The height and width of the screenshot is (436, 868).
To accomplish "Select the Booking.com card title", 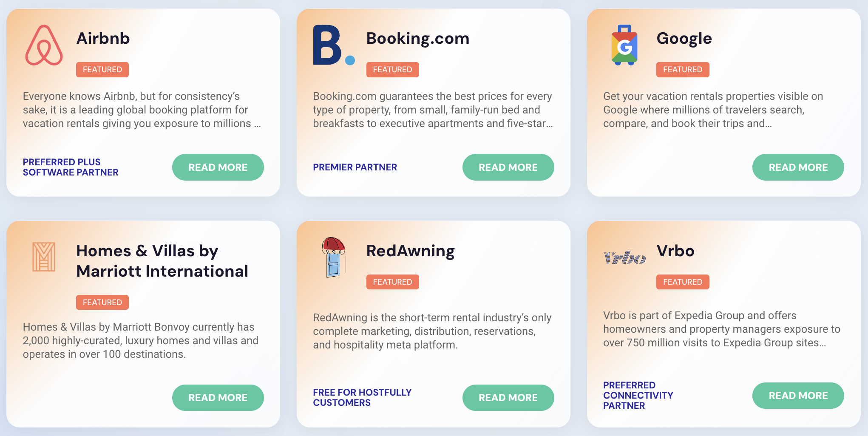I will tap(418, 38).
